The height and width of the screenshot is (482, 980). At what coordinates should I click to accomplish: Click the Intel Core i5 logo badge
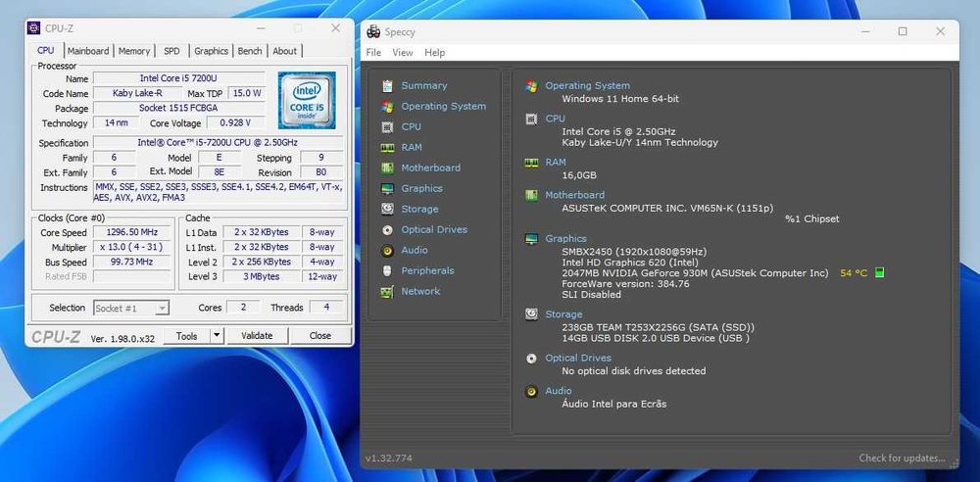[307, 100]
